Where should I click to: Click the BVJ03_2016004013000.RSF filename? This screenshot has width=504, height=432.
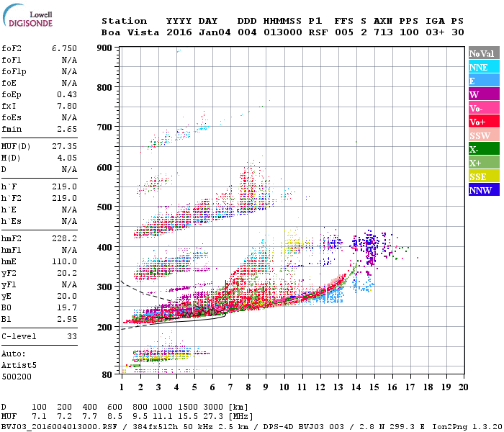(x=59, y=427)
